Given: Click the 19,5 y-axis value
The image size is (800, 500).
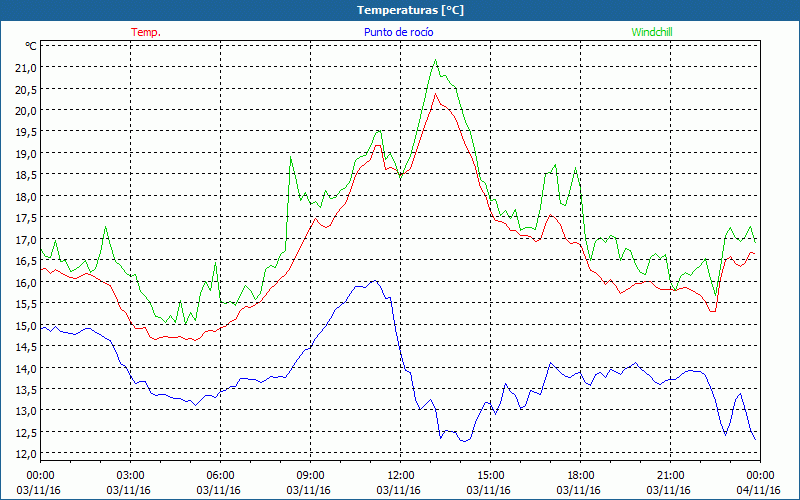Looking at the screenshot, I should 27,132.
